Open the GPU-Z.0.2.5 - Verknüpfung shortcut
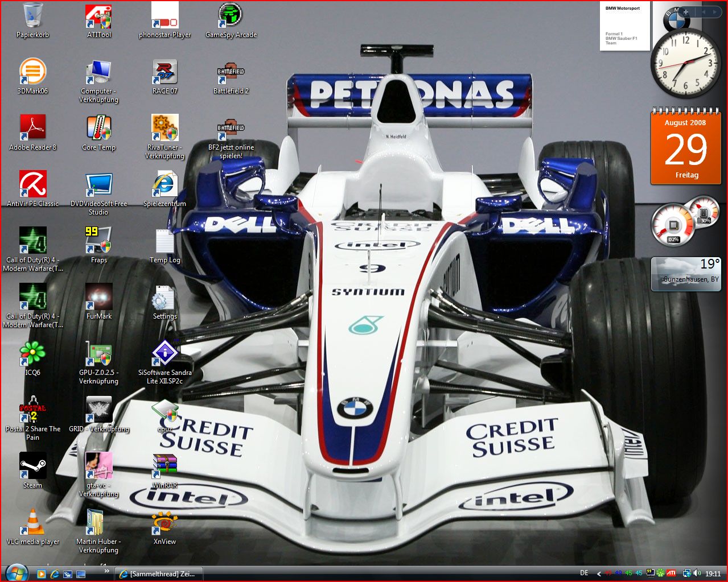 point(98,362)
